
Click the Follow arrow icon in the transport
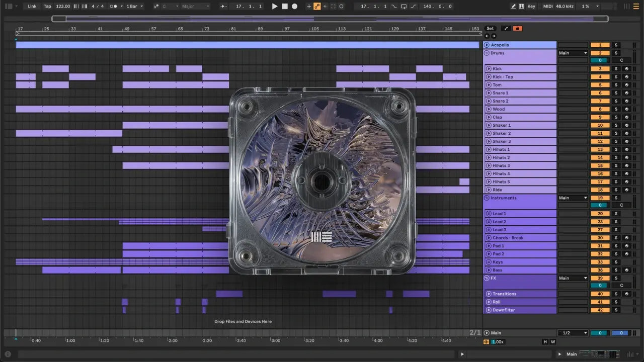point(223,7)
